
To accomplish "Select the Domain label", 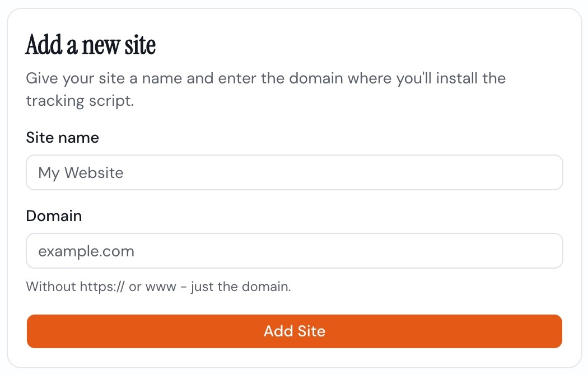I will click(x=54, y=216).
